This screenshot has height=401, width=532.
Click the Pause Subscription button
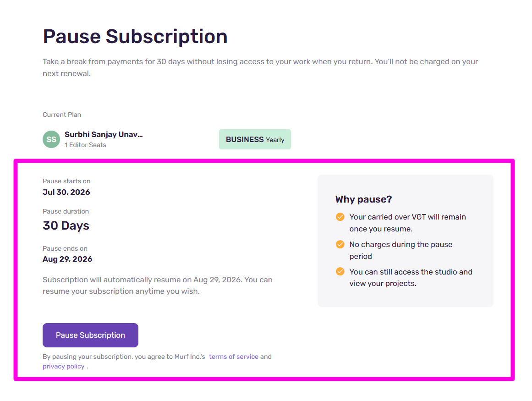[x=90, y=335]
